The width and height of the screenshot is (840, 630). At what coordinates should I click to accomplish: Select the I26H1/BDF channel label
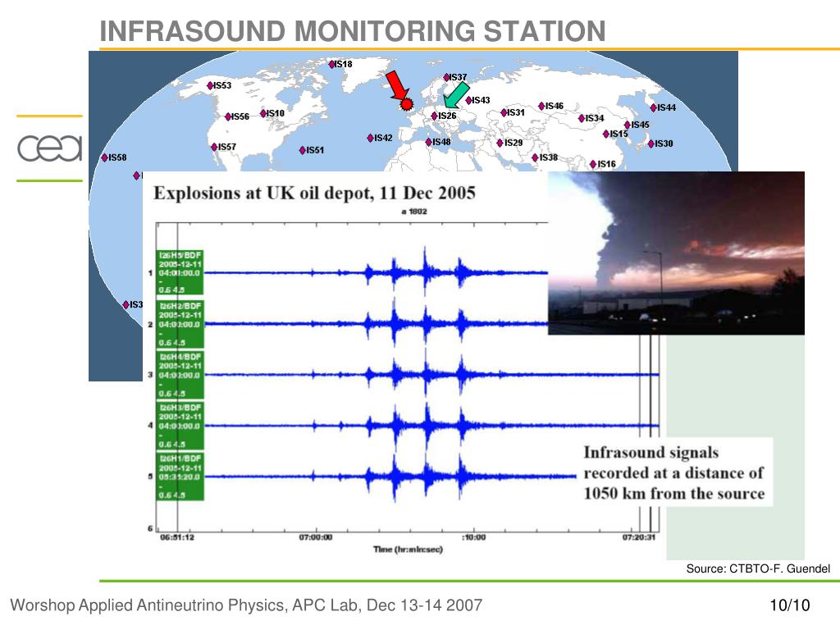tap(180, 477)
